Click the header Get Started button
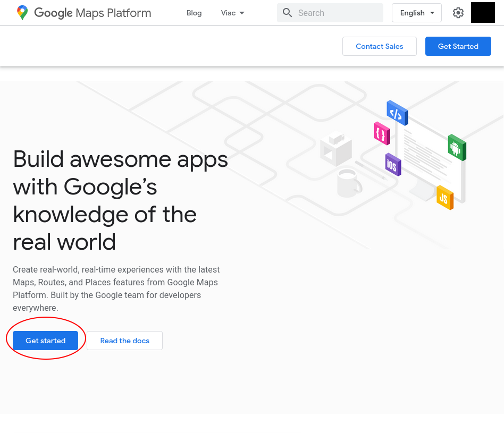Image resolution: width=504 pixels, height=433 pixels. (x=458, y=46)
